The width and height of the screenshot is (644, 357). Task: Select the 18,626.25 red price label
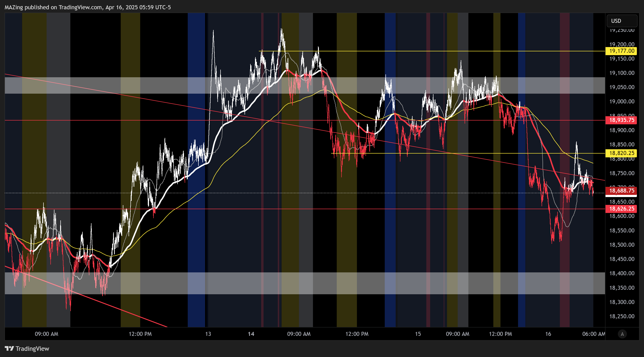tap(621, 209)
